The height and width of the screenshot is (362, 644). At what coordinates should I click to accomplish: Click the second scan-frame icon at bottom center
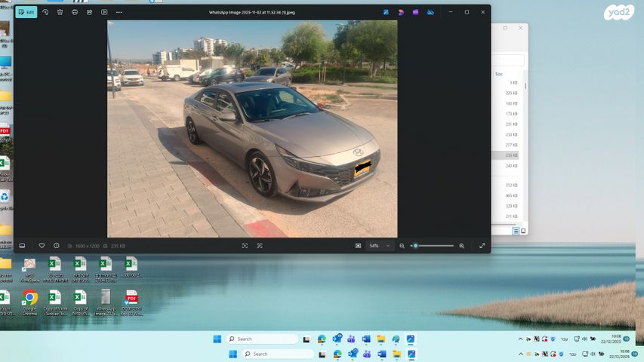coord(260,246)
